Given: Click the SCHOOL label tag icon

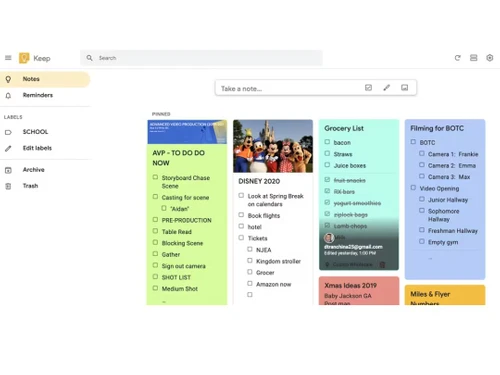Looking at the screenshot, I should (8, 132).
